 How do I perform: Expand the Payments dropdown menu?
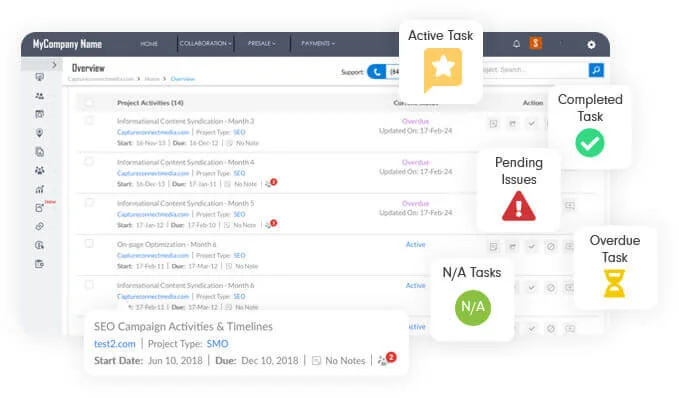tap(318, 44)
